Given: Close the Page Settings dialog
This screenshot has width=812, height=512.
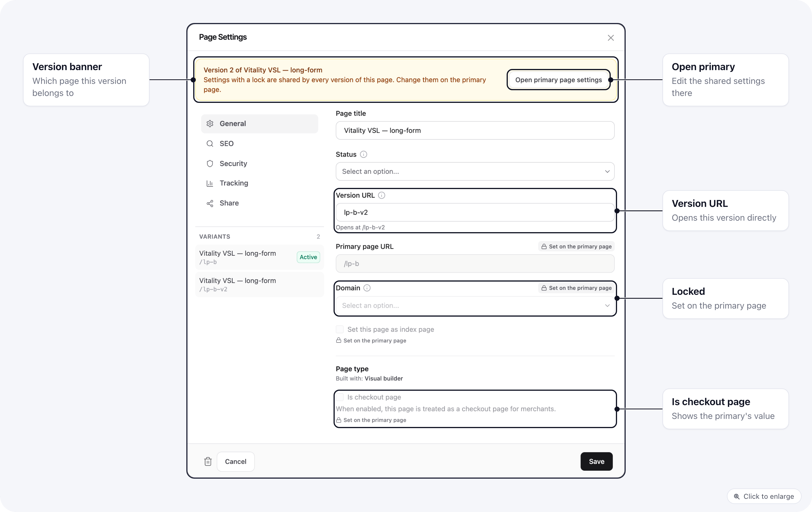Looking at the screenshot, I should point(610,38).
